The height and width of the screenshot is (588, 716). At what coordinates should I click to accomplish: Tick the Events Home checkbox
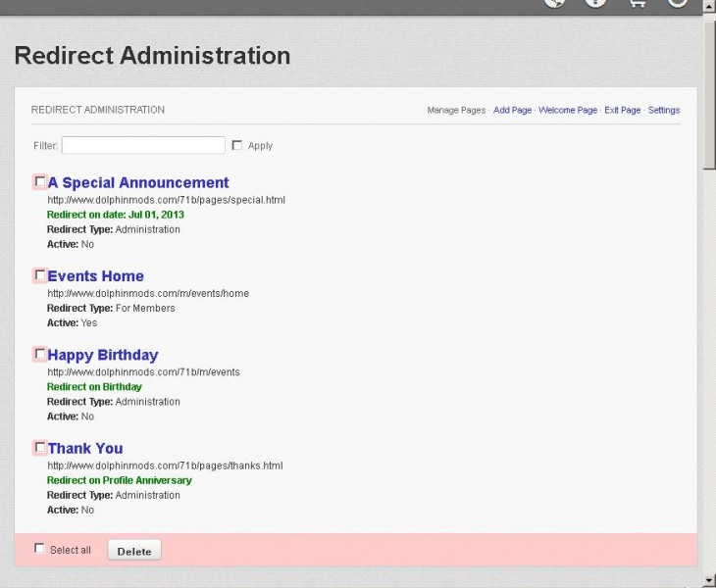point(40,275)
